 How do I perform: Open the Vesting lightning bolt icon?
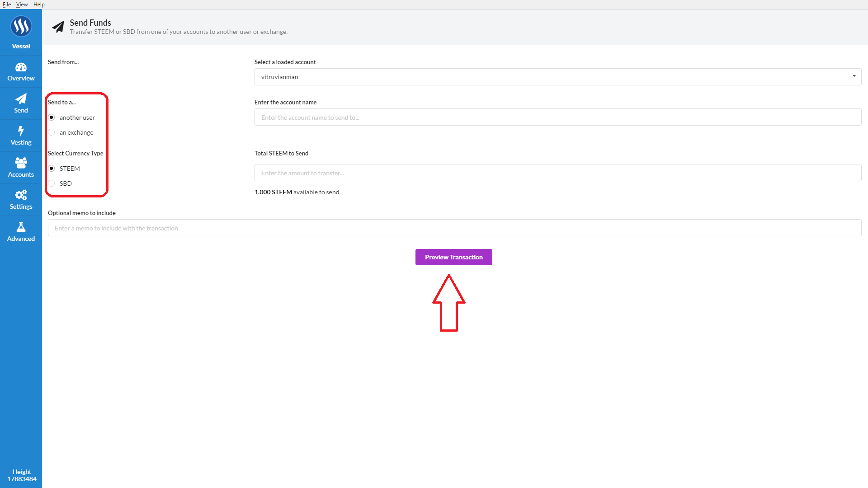pyautogui.click(x=21, y=131)
